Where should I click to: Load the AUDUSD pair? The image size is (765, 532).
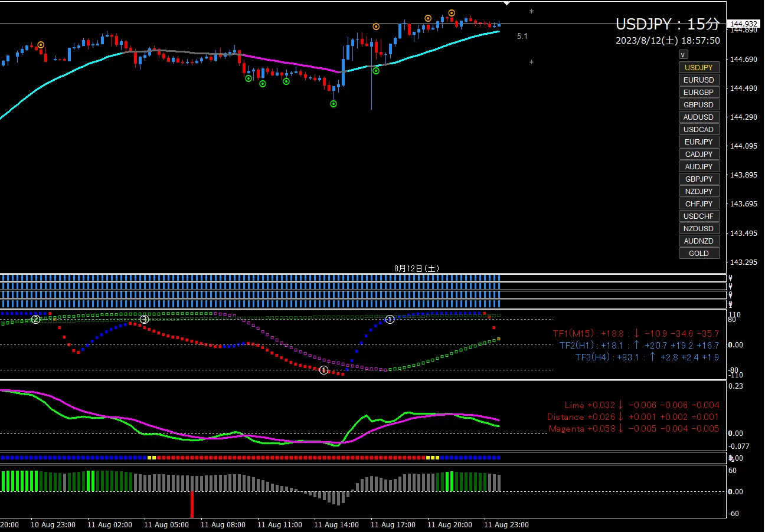pyautogui.click(x=699, y=117)
